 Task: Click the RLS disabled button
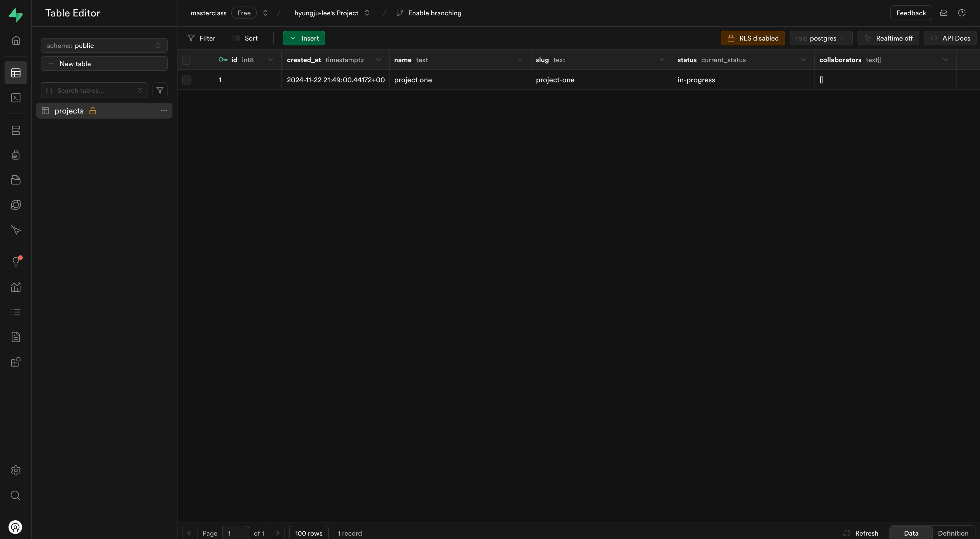[x=753, y=38]
